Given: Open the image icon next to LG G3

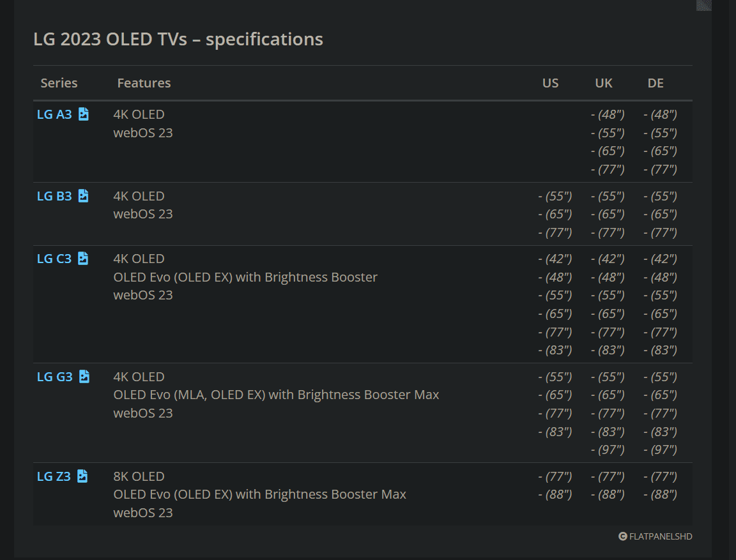Looking at the screenshot, I should coord(84,377).
